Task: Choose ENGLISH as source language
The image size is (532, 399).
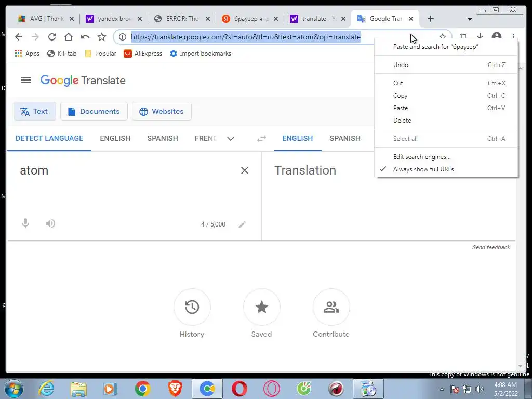Action: [115, 138]
